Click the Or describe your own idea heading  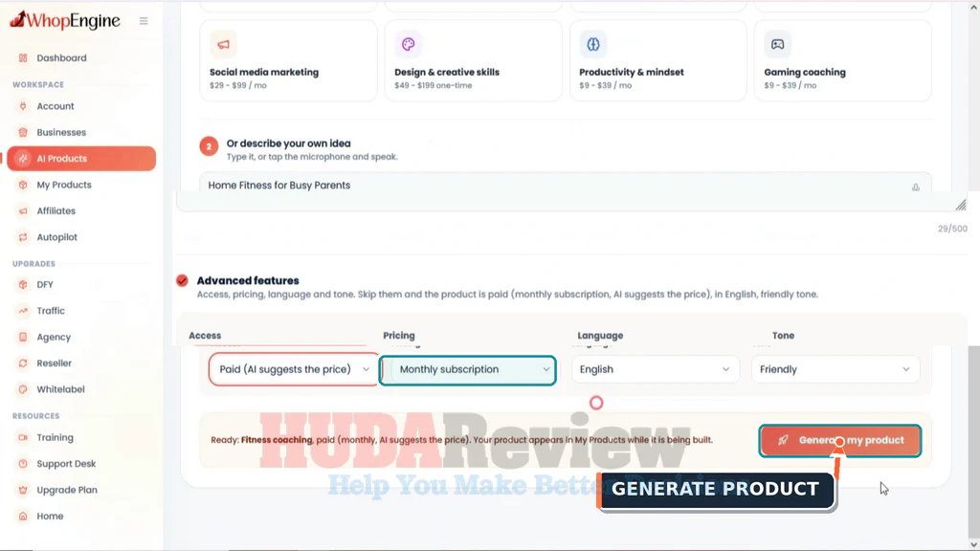click(x=289, y=143)
